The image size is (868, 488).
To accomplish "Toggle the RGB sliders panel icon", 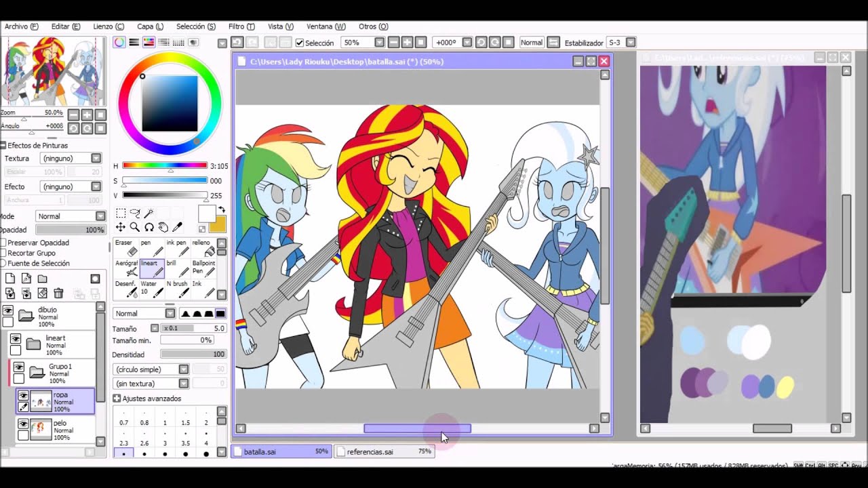I will (x=134, y=42).
